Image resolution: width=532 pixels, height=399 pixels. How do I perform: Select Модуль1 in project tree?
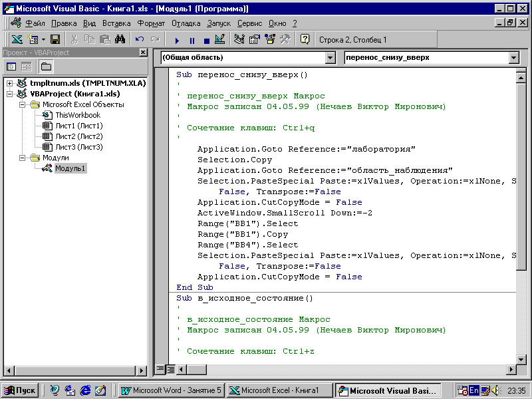point(70,168)
